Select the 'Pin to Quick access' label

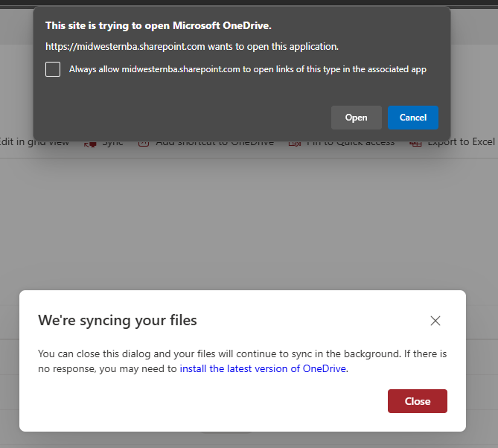tap(350, 142)
